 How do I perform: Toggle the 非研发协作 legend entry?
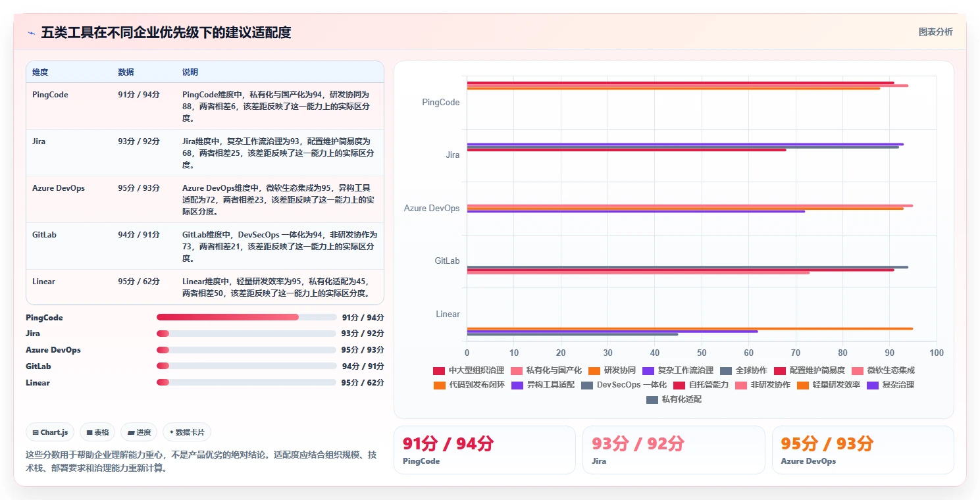pyautogui.click(x=763, y=385)
